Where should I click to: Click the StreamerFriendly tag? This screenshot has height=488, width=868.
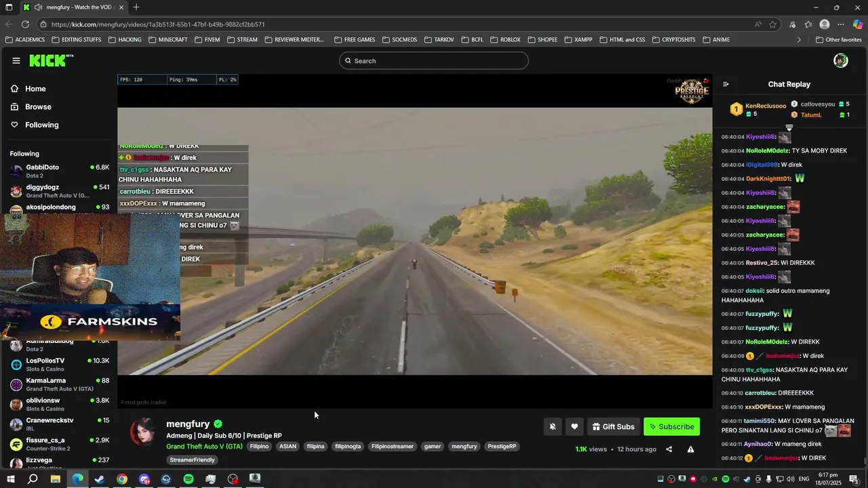[x=193, y=460]
